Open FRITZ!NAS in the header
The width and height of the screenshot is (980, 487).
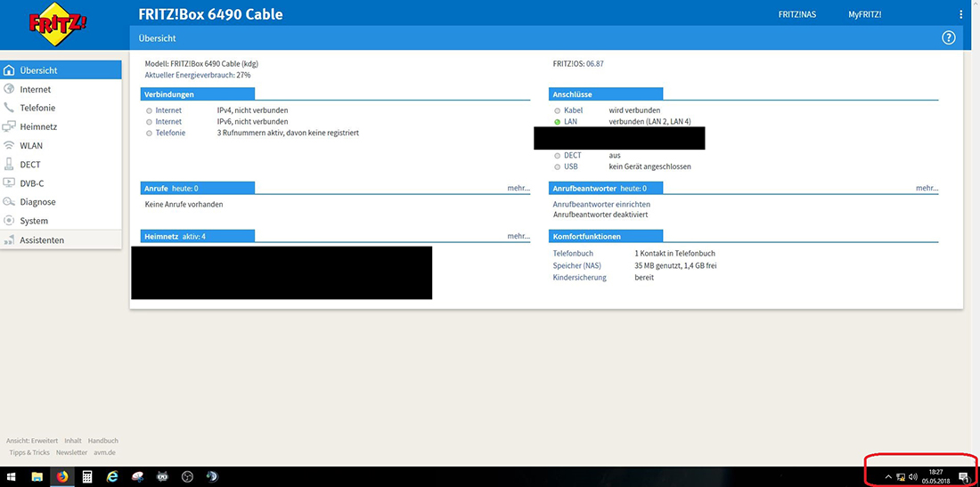click(x=796, y=14)
